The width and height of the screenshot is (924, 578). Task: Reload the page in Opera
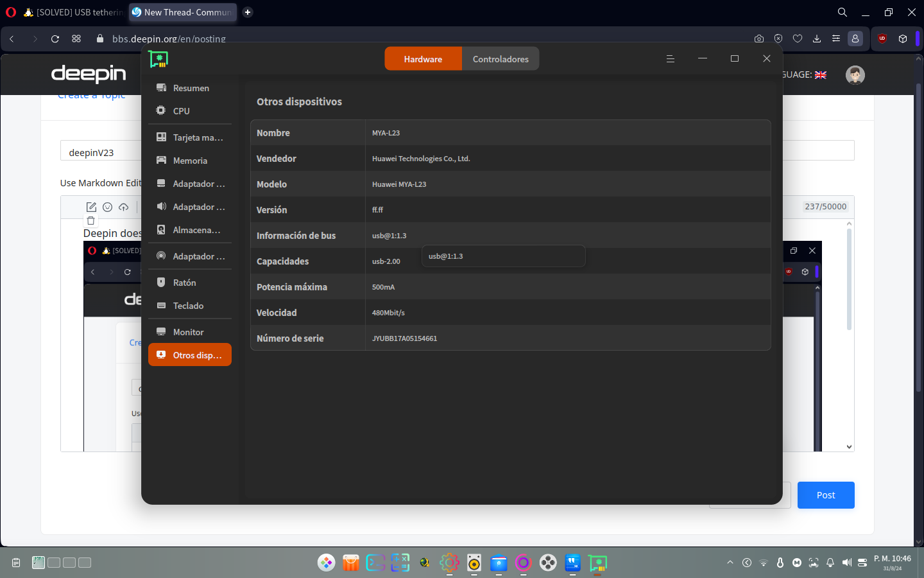click(55, 39)
